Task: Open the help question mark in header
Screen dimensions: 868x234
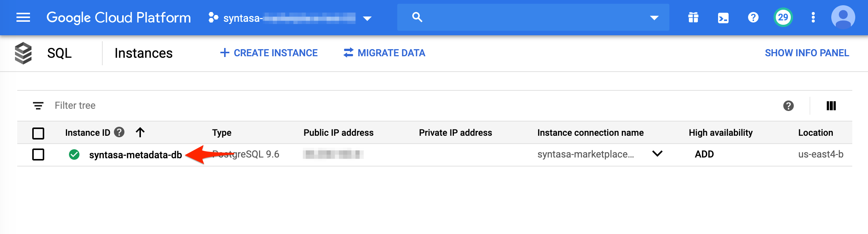Action: click(x=753, y=18)
